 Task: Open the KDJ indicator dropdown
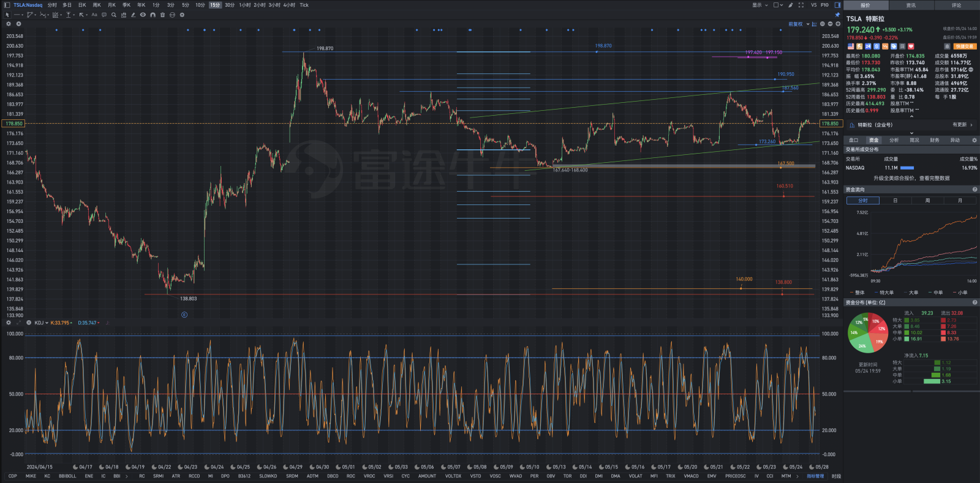(42, 323)
